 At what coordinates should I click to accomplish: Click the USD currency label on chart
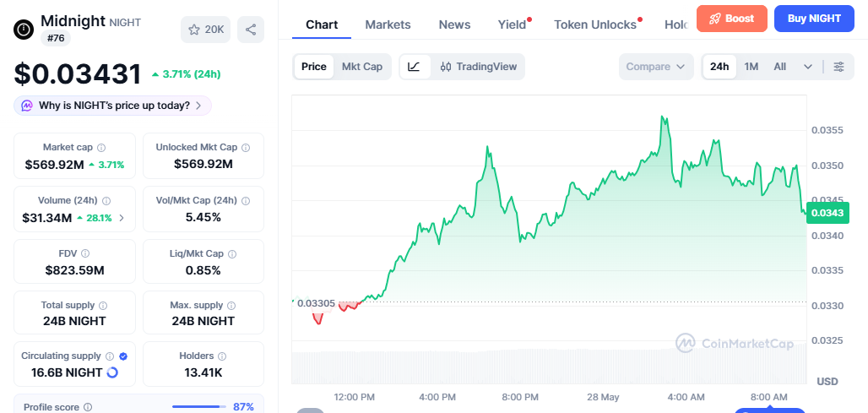(x=827, y=382)
